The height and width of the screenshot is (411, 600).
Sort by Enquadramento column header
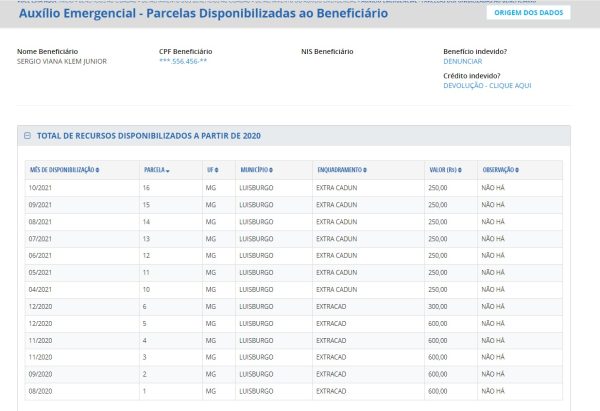pyautogui.click(x=343, y=170)
